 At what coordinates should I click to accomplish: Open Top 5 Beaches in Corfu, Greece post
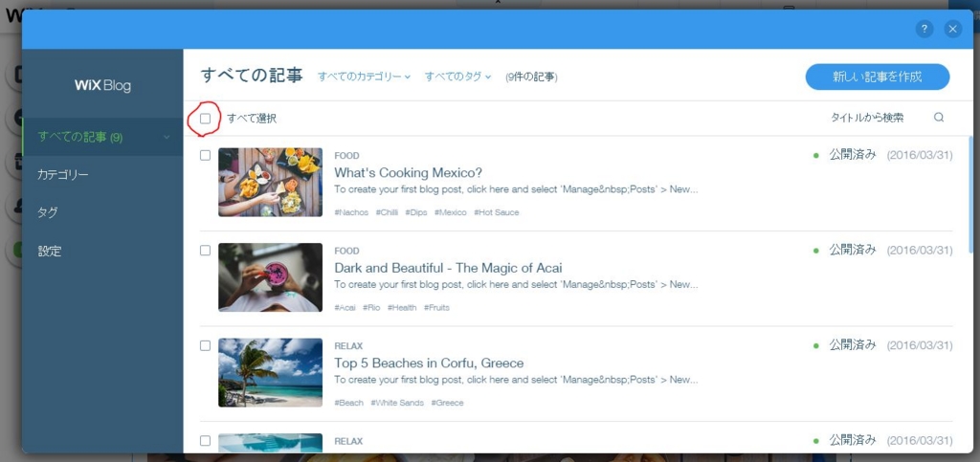(429, 363)
